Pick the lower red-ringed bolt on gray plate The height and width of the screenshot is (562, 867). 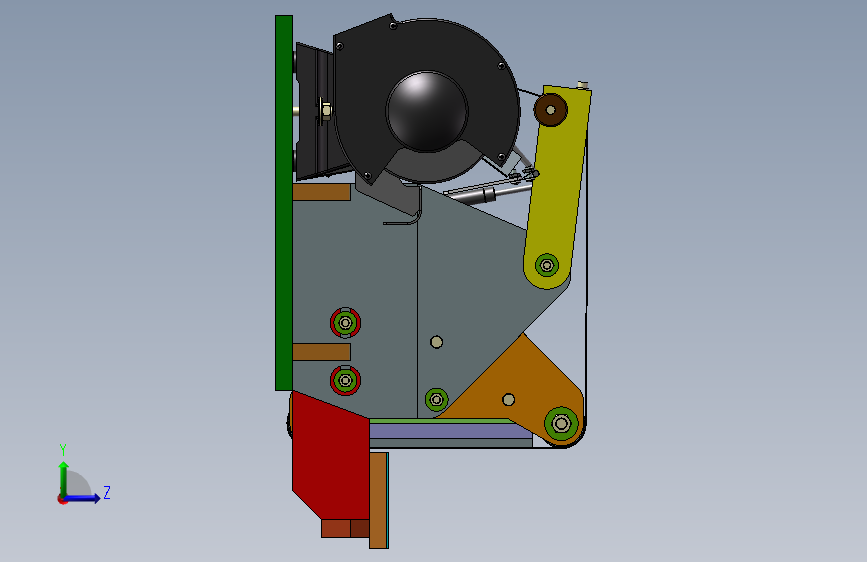coord(346,380)
